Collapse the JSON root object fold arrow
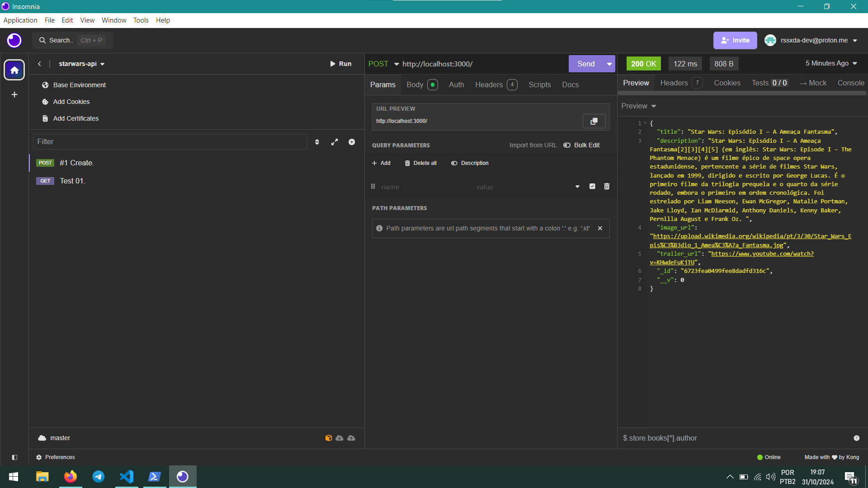This screenshot has width=868, height=488. pyautogui.click(x=645, y=123)
